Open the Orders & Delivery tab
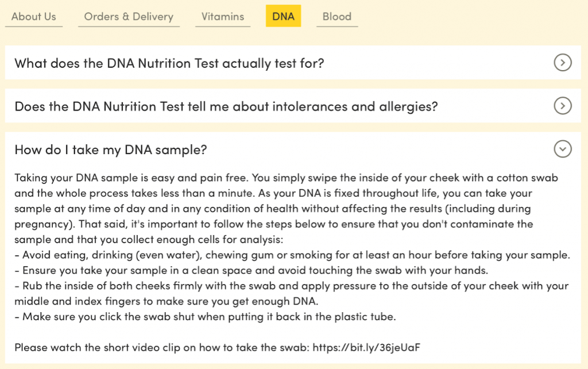The image size is (588, 369). tap(128, 16)
